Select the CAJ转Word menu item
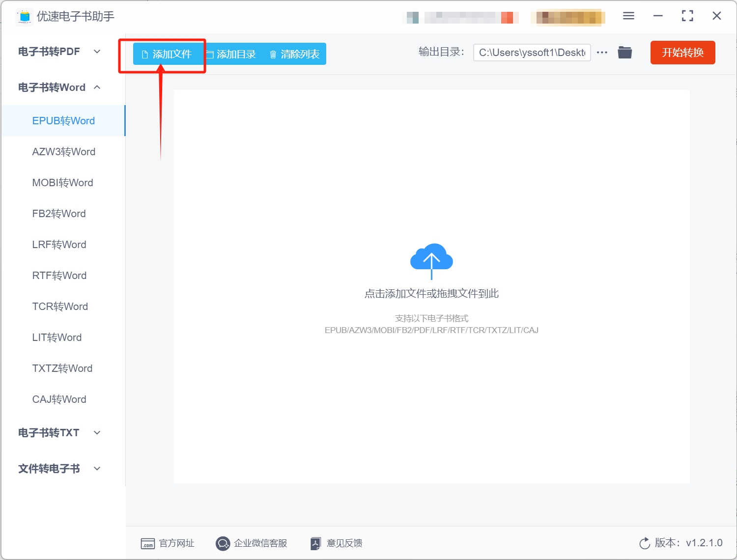This screenshot has width=737, height=560. 63,399
